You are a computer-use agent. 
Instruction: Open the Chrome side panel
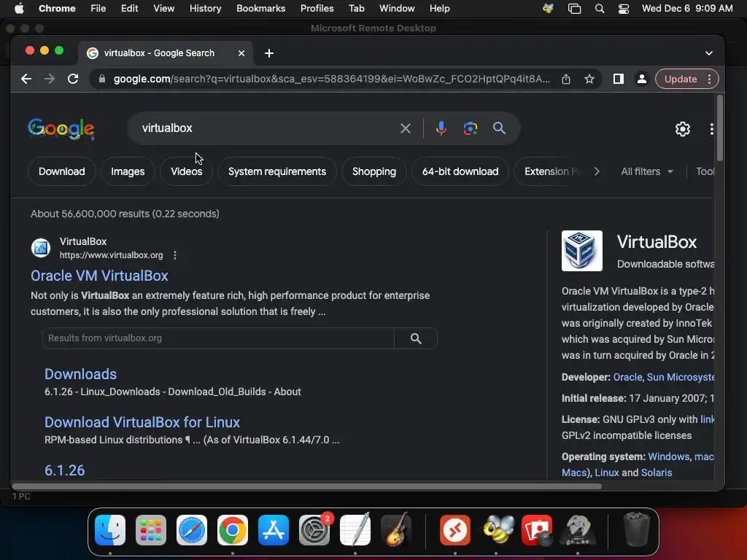[x=619, y=79]
